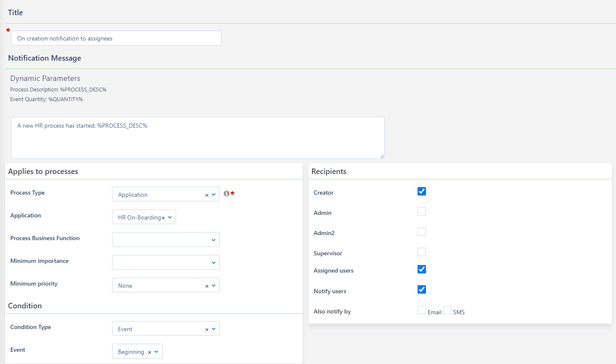
Task: Remove the Beginning tag from Event field
Action: (150, 351)
